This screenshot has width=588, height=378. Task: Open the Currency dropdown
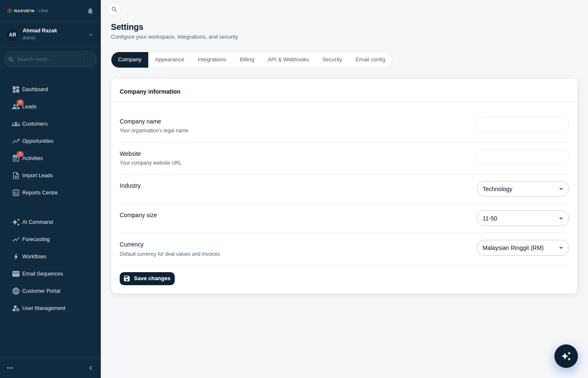(523, 248)
